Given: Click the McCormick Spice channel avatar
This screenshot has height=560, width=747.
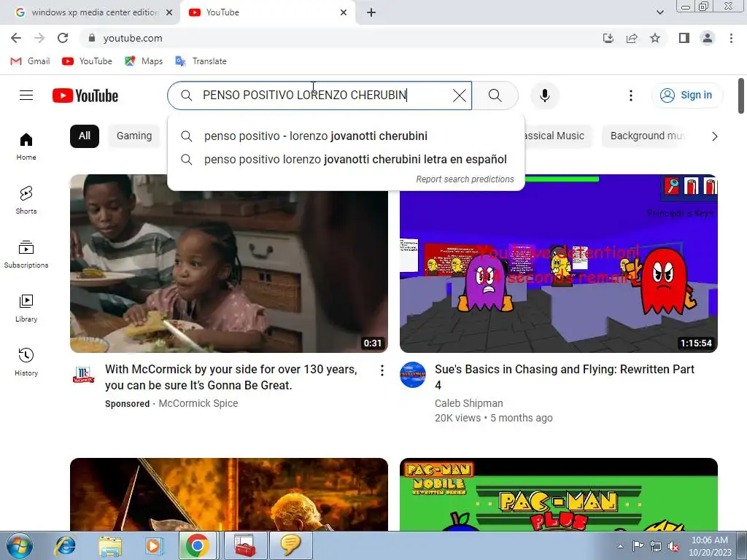Looking at the screenshot, I should click(x=83, y=375).
